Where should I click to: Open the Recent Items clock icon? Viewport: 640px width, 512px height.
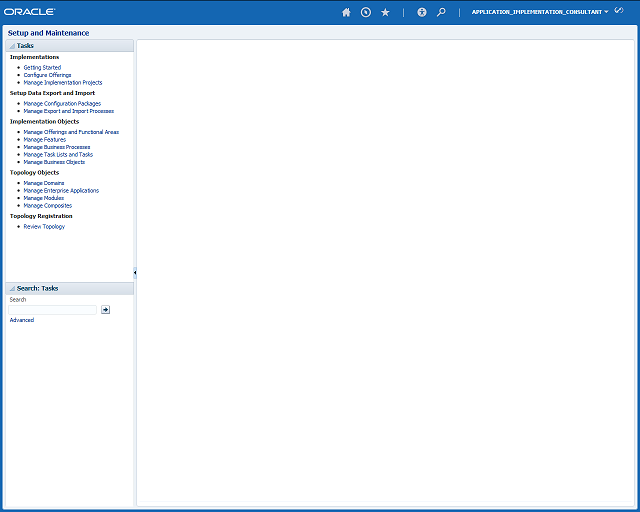click(366, 12)
